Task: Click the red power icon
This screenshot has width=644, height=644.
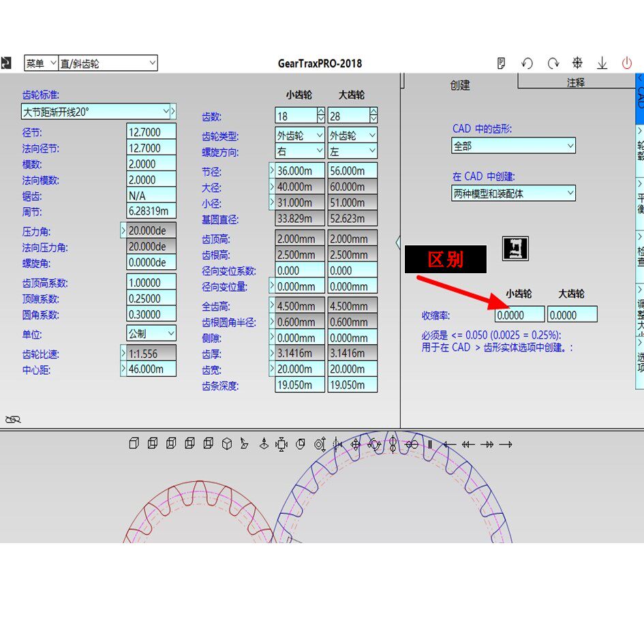Action: click(626, 63)
